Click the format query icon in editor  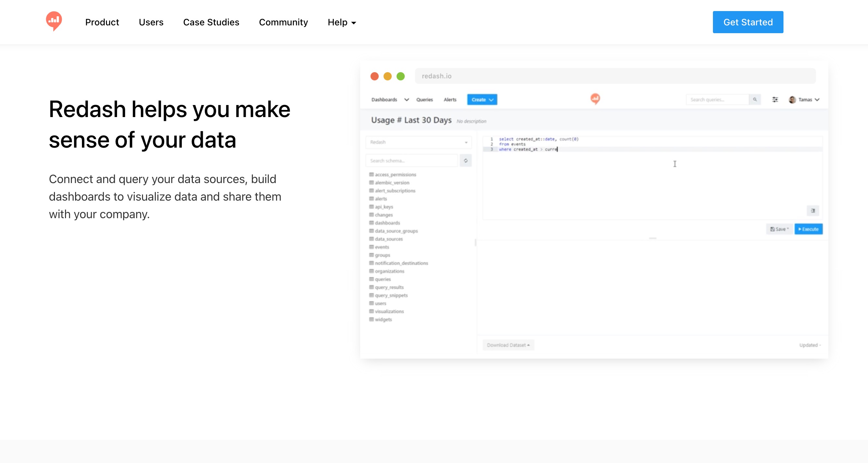point(813,211)
